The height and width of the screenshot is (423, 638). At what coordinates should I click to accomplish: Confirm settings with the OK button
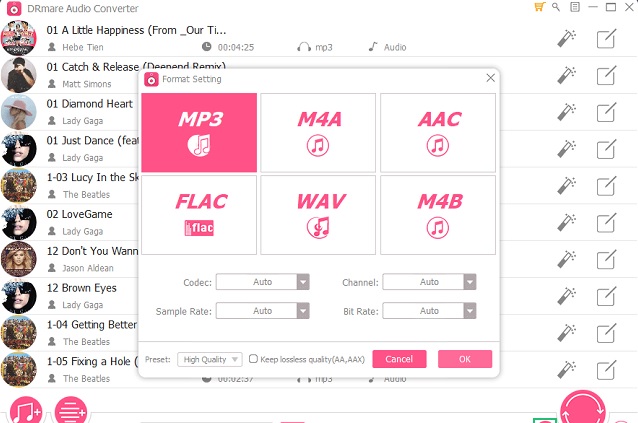pyautogui.click(x=465, y=359)
